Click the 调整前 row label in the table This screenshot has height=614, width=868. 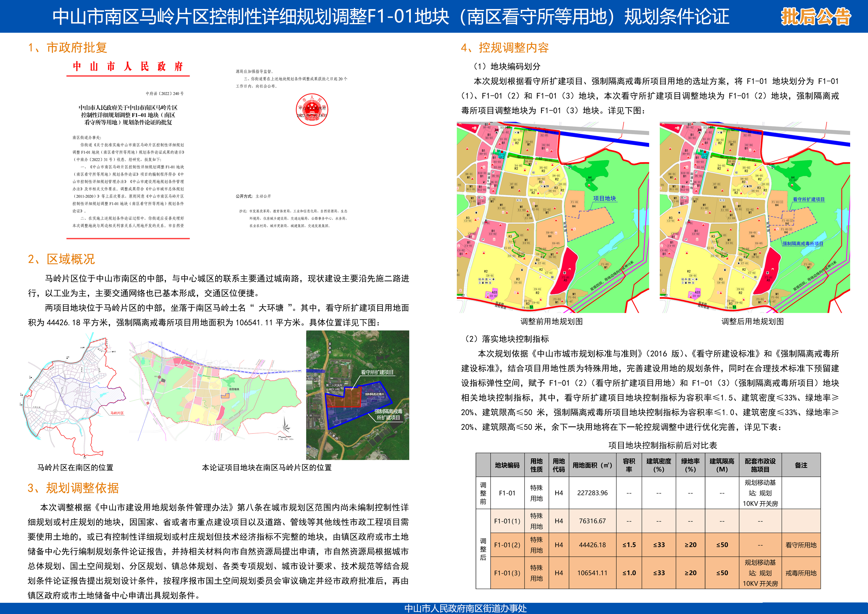coord(483,493)
